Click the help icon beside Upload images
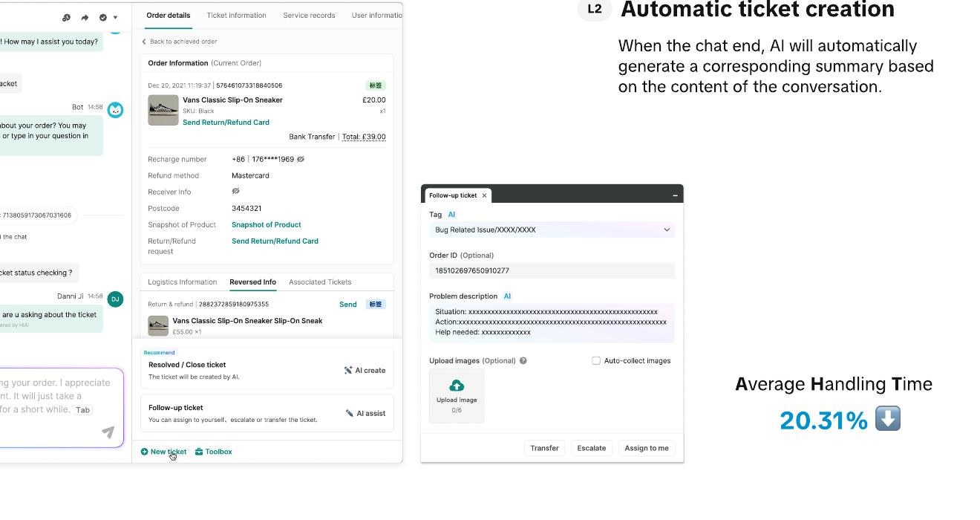The image size is (980, 520). pos(523,361)
